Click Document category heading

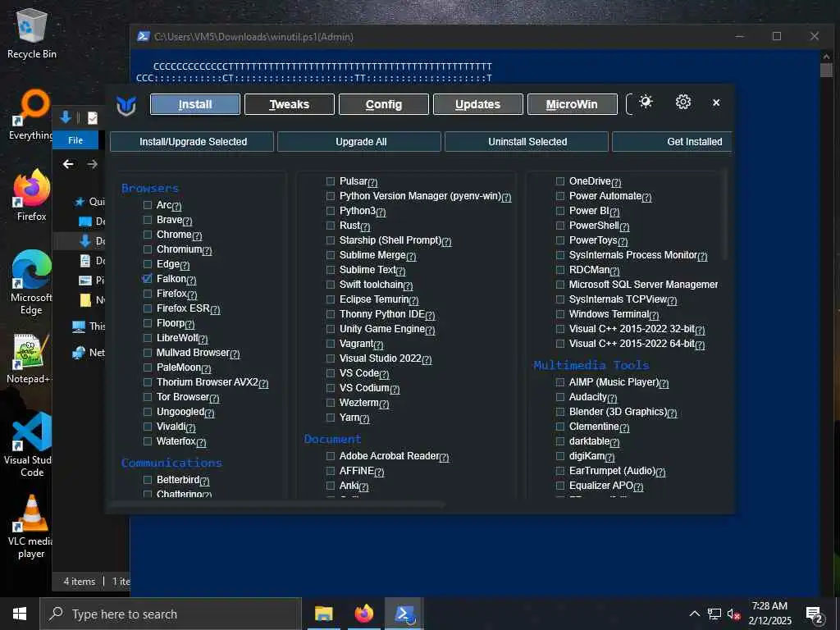(x=332, y=440)
